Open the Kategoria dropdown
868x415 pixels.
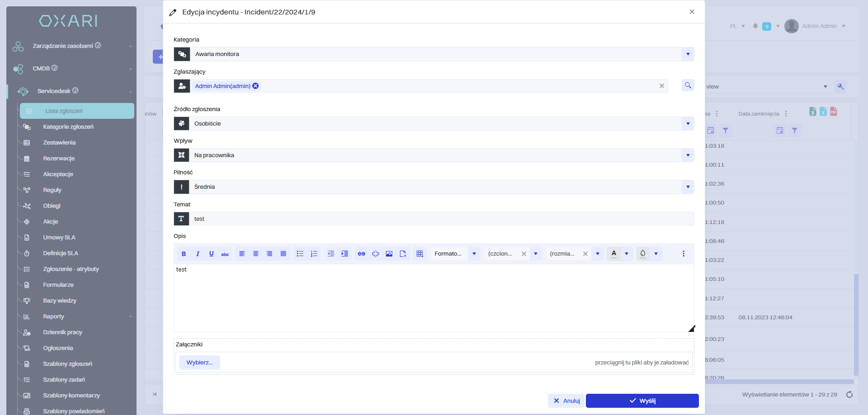click(688, 54)
